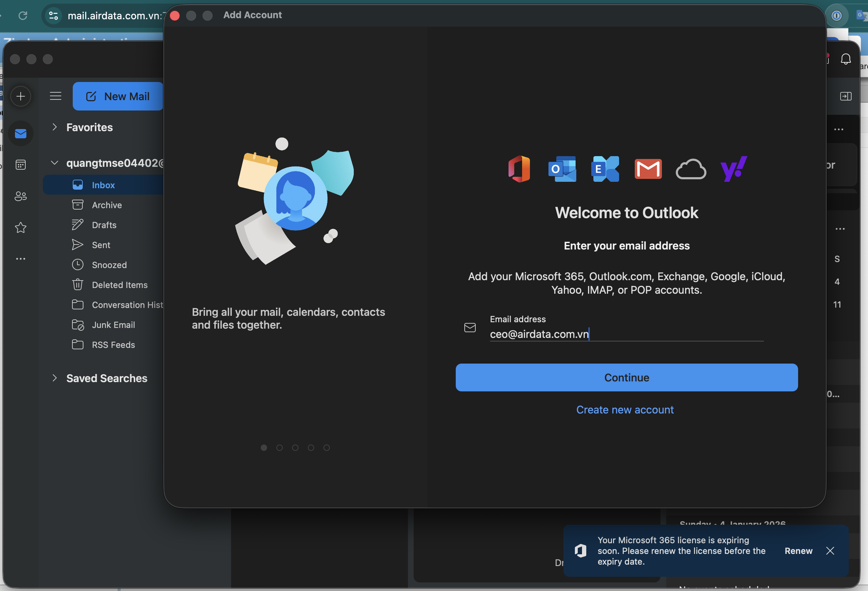Click the Mail envelope sidebar icon

pyautogui.click(x=21, y=133)
